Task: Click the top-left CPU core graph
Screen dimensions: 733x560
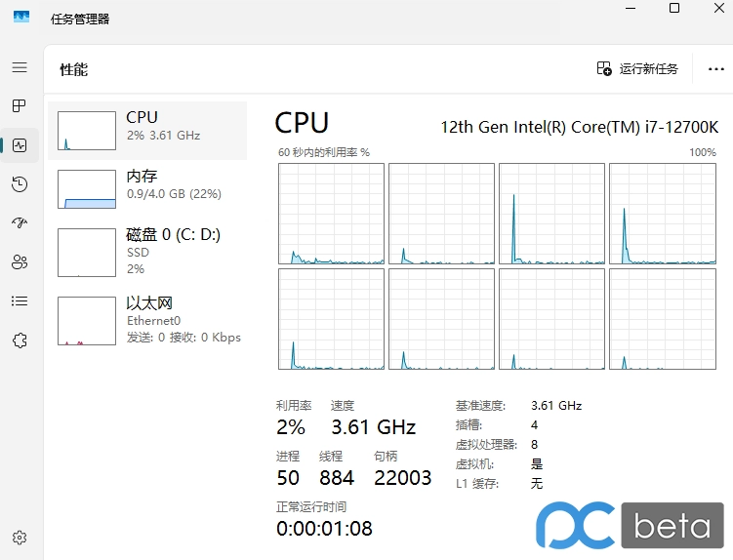Action: [331, 214]
